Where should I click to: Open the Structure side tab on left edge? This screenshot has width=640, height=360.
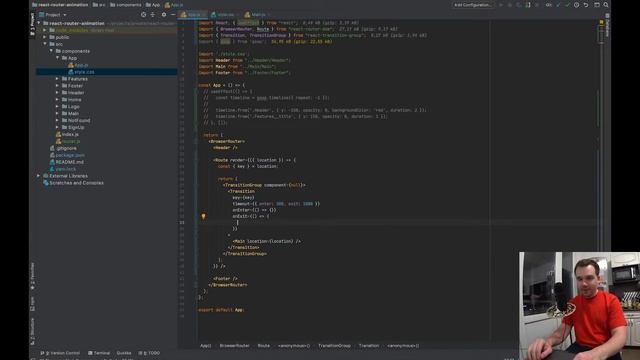32,331
